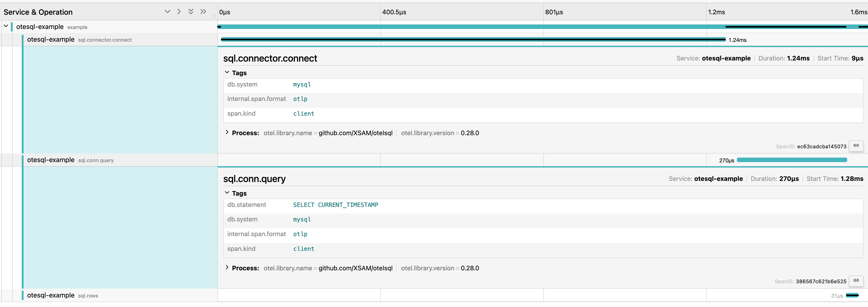Click the 1.24ms duration bar of sql.connector.connect
This screenshot has height=307, width=868.
[472, 39]
